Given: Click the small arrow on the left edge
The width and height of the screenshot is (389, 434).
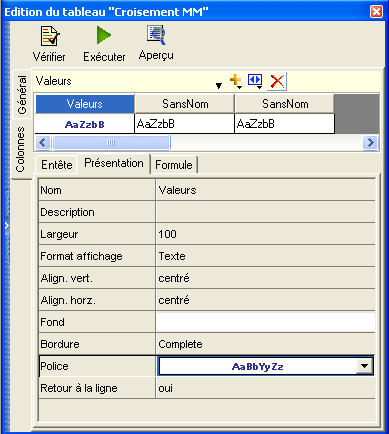Looking at the screenshot, I should [6, 226].
